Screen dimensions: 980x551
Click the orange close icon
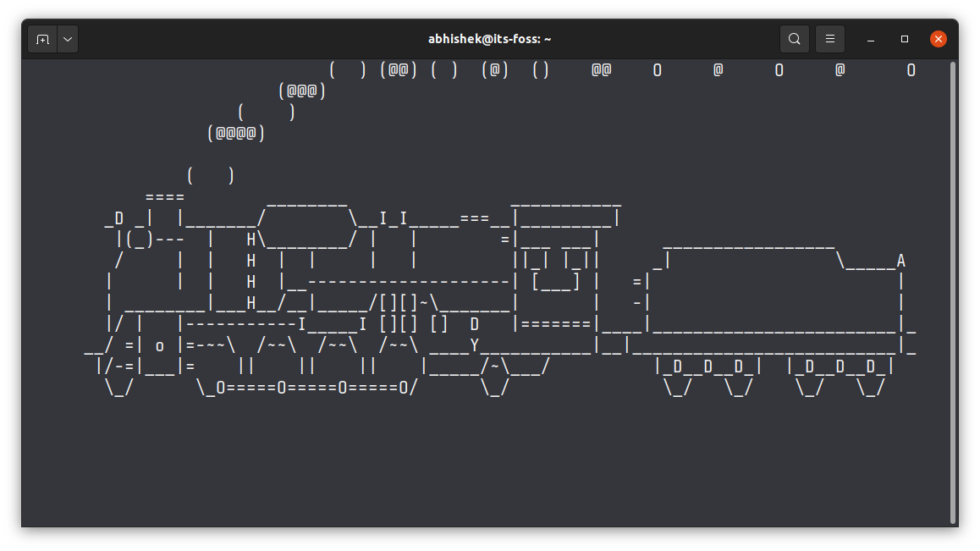pyautogui.click(x=938, y=38)
